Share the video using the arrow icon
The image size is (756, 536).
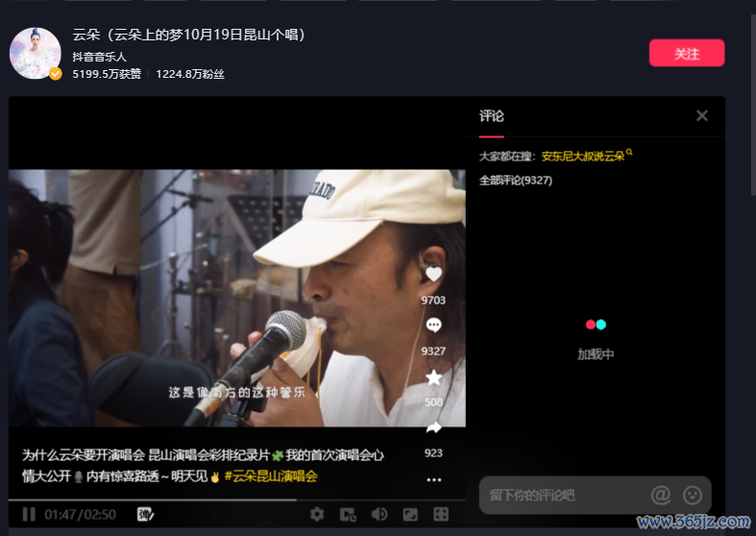pos(433,427)
